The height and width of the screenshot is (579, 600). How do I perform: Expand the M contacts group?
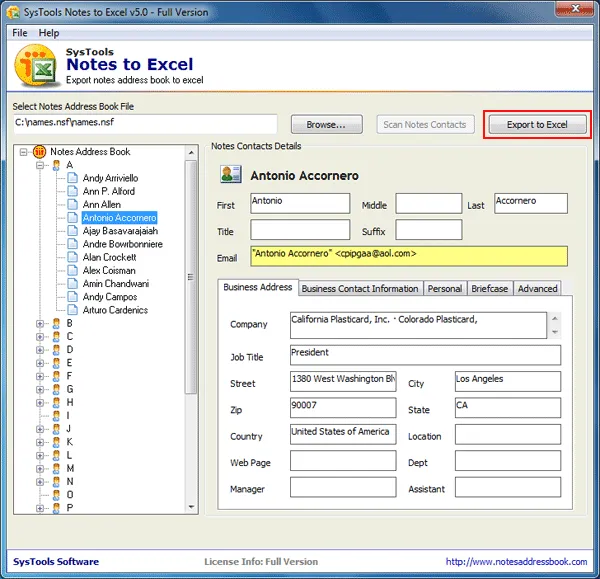click(40, 468)
